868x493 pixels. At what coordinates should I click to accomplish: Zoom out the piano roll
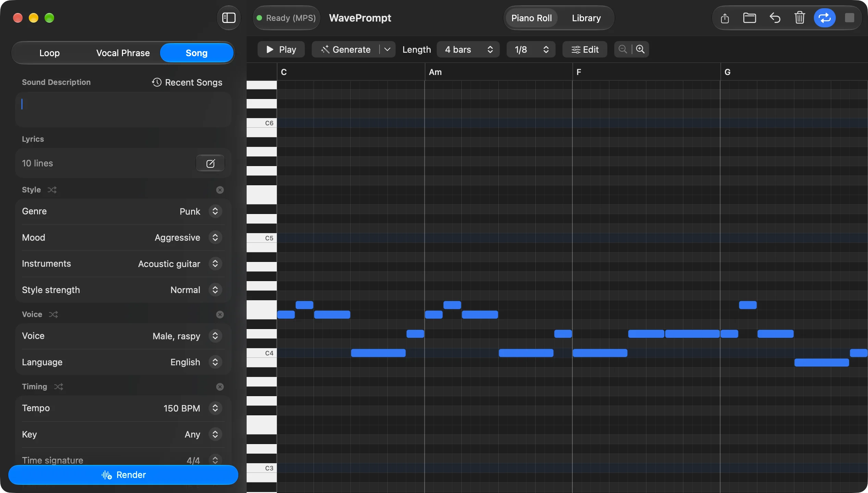[623, 49]
